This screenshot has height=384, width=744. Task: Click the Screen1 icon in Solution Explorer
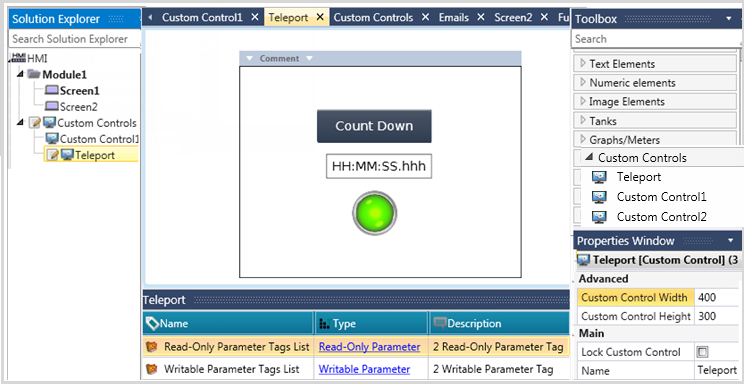point(52,90)
